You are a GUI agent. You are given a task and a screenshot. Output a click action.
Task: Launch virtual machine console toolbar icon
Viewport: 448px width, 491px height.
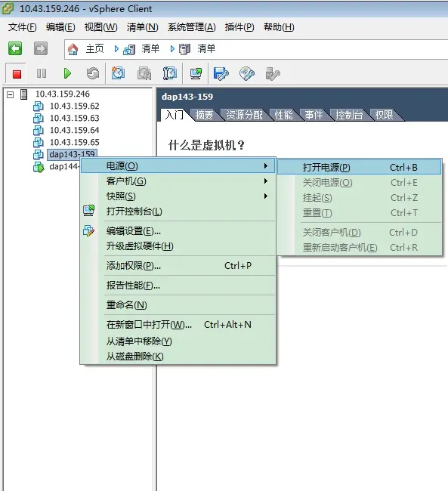(x=196, y=73)
